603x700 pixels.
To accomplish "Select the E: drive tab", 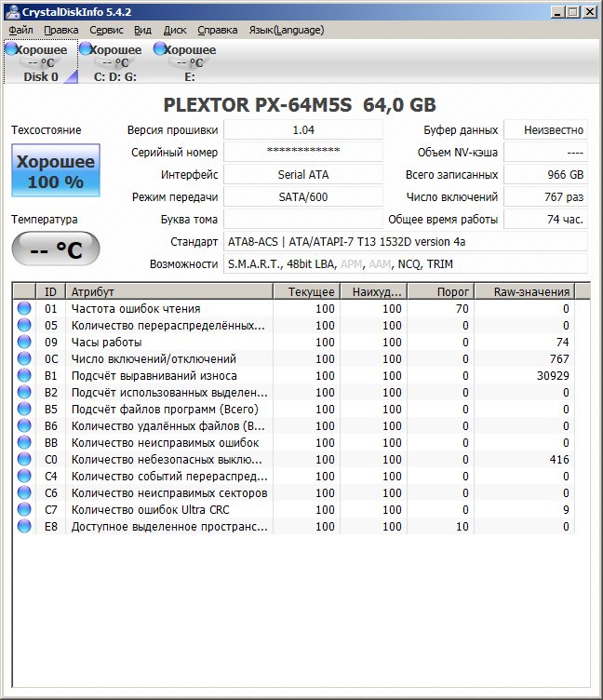I will tap(190, 62).
